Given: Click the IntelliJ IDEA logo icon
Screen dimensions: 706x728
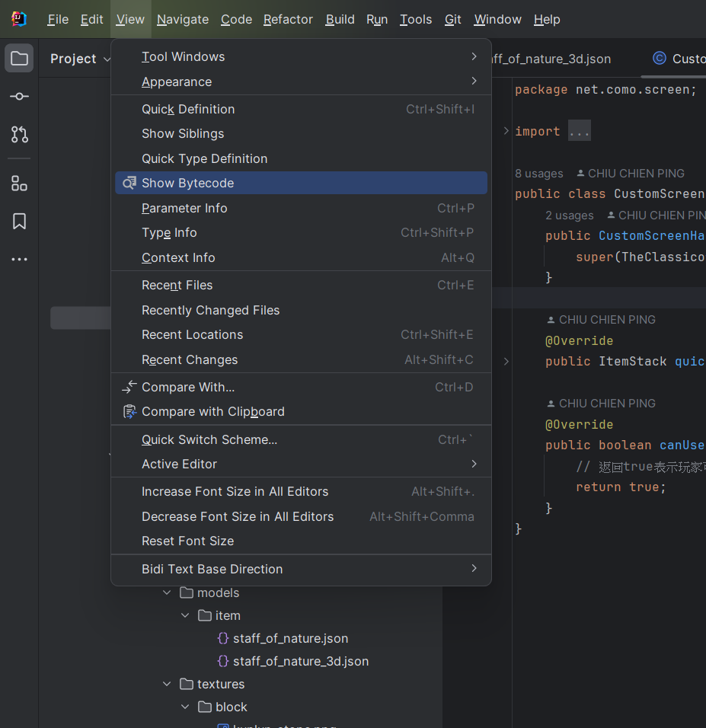Looking at the screenshot, I should (19, 19).
